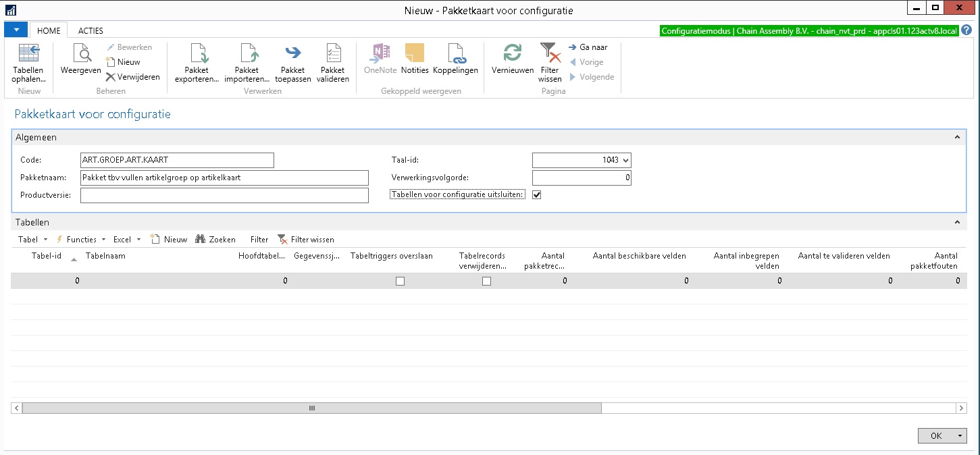980x455 pixels.
Task: Open the Weergeven view action
Action: (80, 59)
